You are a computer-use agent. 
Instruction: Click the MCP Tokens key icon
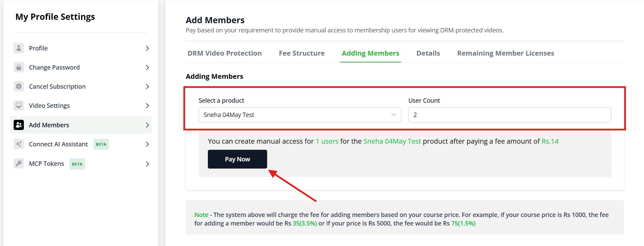pos(19,163)
